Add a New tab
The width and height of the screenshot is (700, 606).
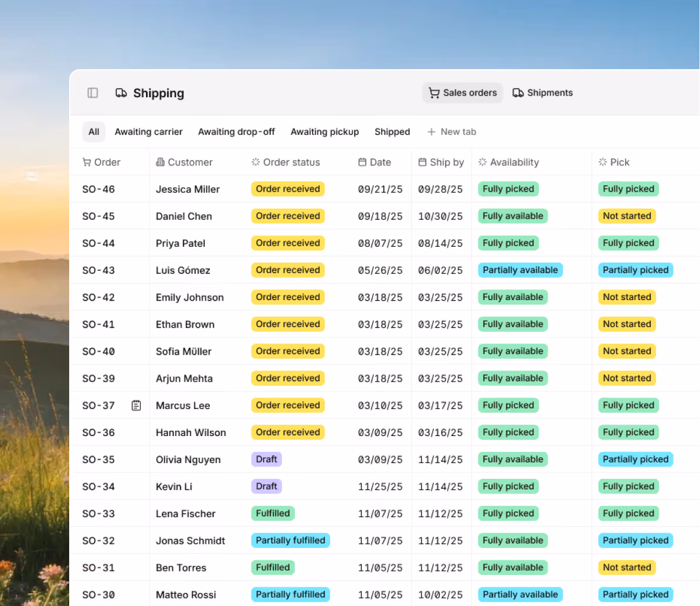452,132
